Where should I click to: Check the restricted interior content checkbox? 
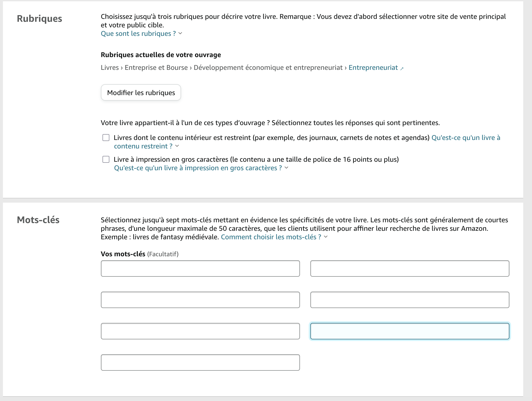pyautogui.click(x=106, y=138)
